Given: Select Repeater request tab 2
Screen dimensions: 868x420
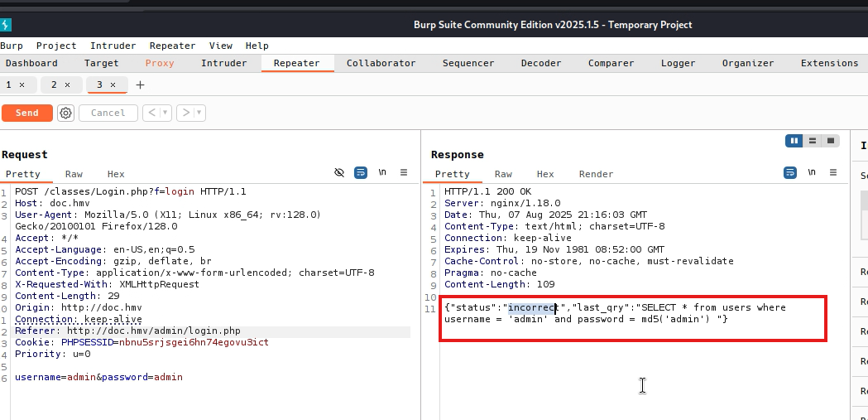Looking at the screenshot, I should 55,84.
